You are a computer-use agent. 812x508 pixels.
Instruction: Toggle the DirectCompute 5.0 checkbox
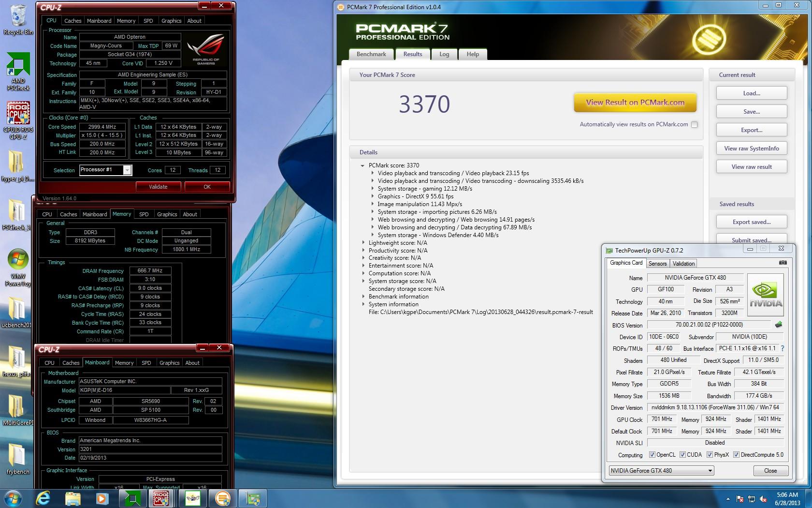(736, 455)
